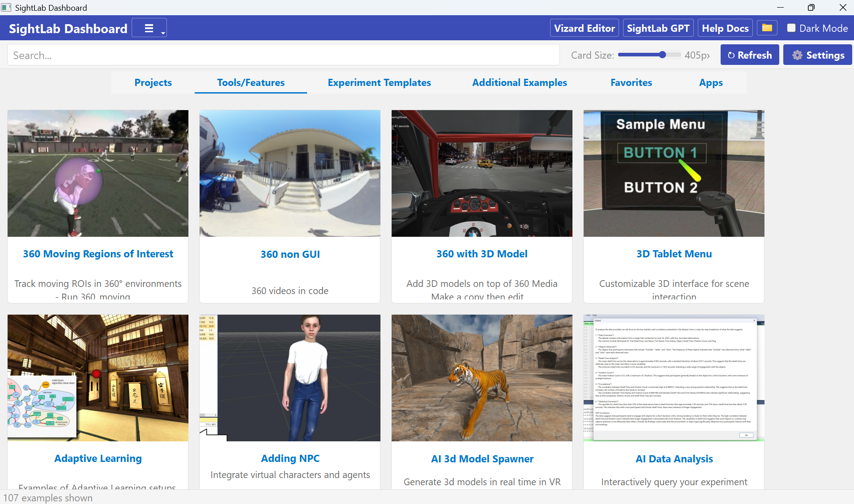
Task: Click the yellow folder icon
Action: click(x=767, y=28)
